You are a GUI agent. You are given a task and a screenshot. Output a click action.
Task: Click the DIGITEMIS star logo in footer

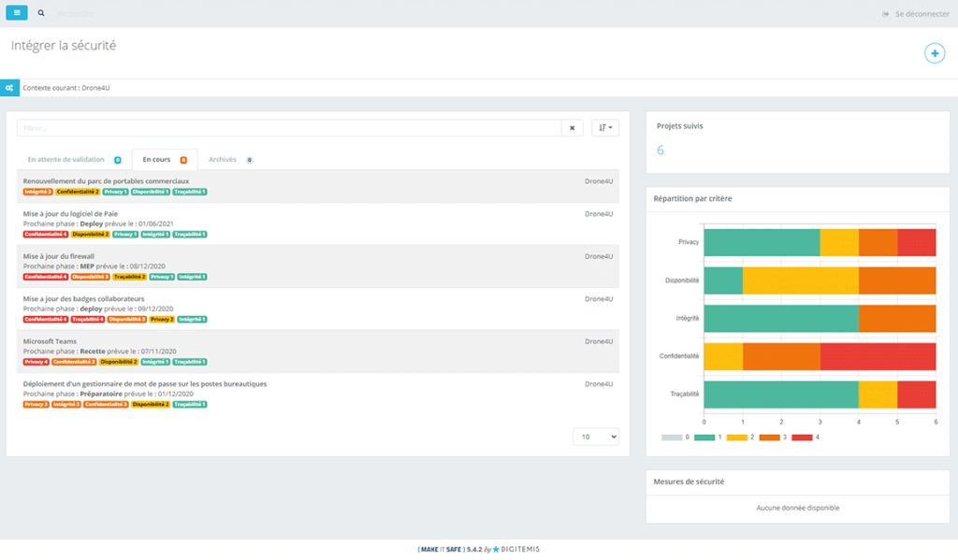[496, 549]
